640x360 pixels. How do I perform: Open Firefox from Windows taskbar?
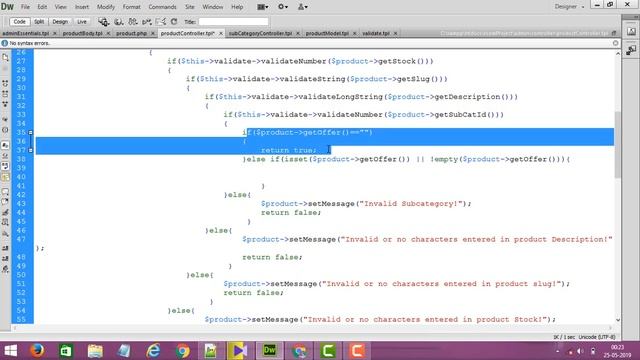[x=37, y=351]
